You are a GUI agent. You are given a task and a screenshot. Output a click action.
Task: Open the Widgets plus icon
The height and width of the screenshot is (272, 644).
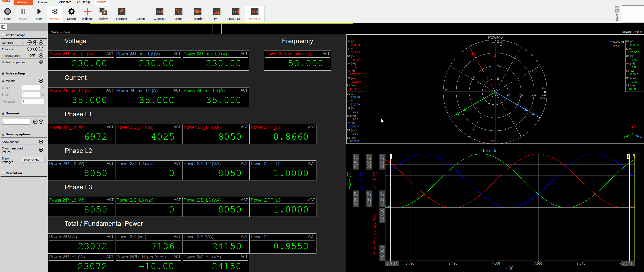click(x=87, y=14)
